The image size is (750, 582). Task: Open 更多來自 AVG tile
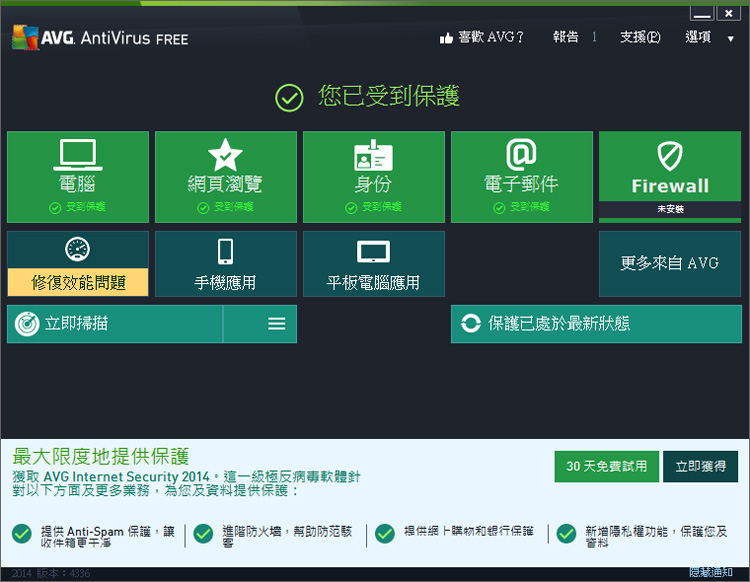pos(670,264)
